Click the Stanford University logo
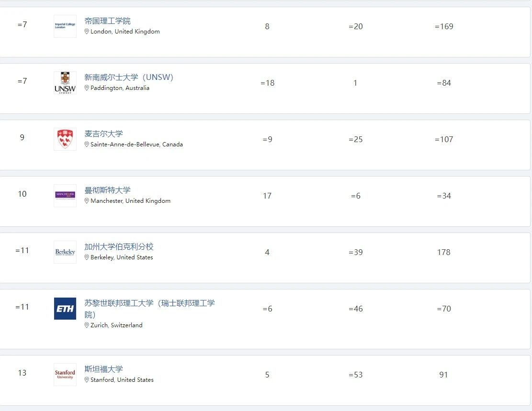The width and height of the screenshot is (532, 411). pyautogui.click(x=65, y=374)
